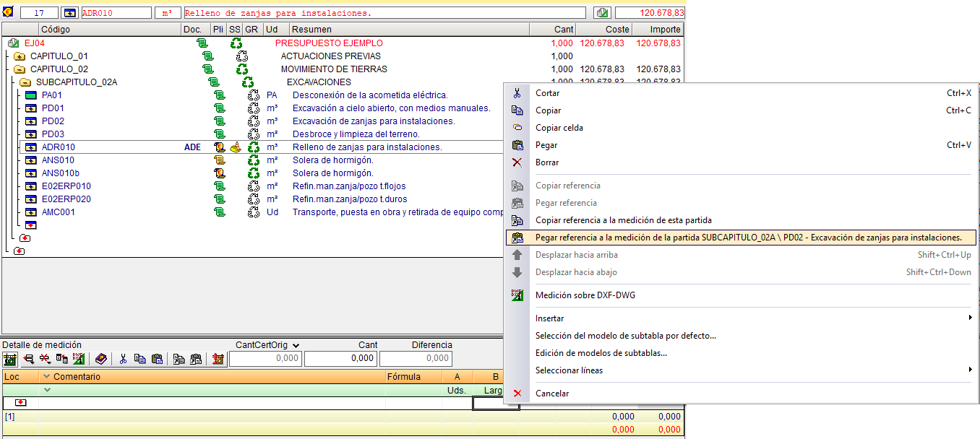
Task: Click the text Excavación a cielo abierto, con medios manuales
Action: [391, 108]
